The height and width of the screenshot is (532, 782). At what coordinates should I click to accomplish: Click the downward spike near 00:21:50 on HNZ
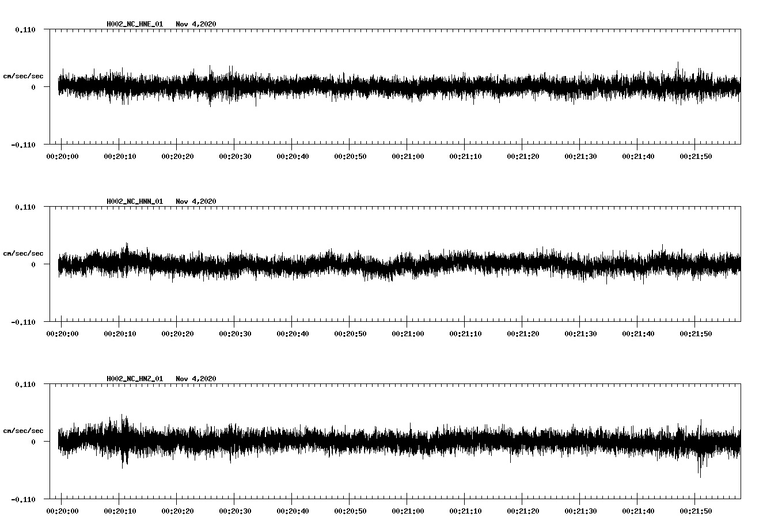tap(700, 466)
